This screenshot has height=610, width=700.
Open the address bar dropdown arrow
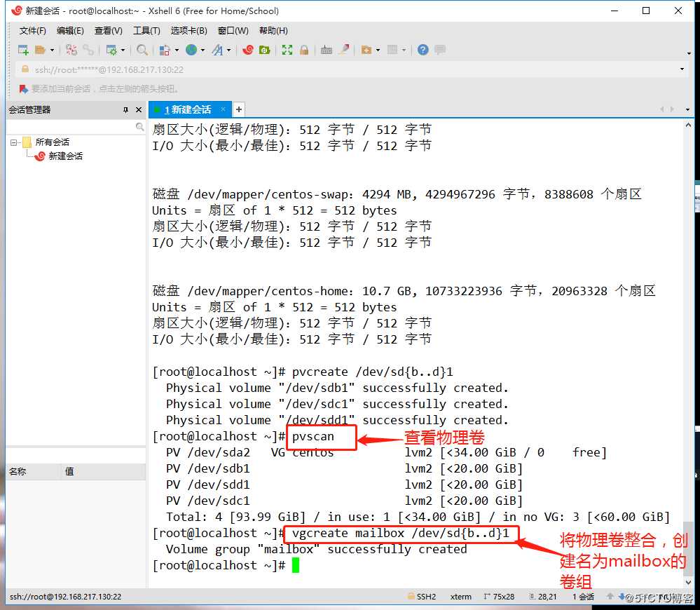tap(682, 70)
